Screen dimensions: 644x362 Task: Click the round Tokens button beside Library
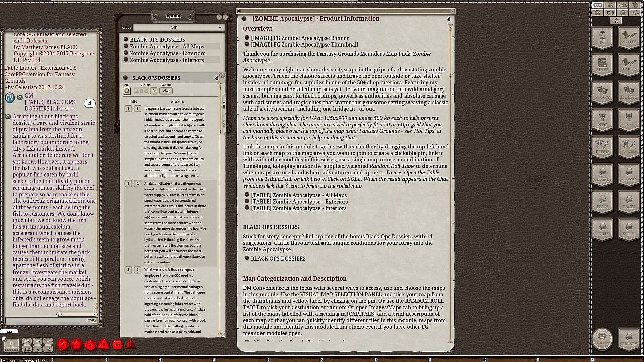(x=602, y=339)
